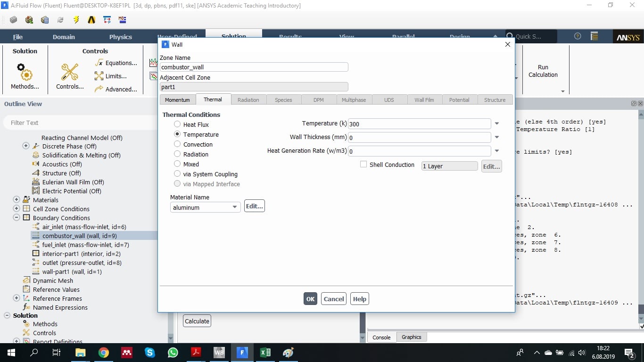644x362 pixels.
Task: Open the Domain ribbon tab
Action: click(64, 37)
